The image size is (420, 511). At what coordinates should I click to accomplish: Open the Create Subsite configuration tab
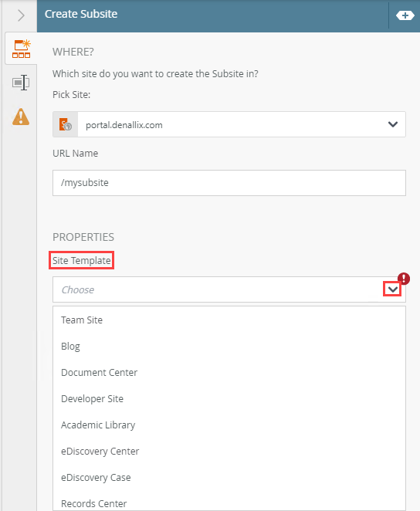coord(21,49)
